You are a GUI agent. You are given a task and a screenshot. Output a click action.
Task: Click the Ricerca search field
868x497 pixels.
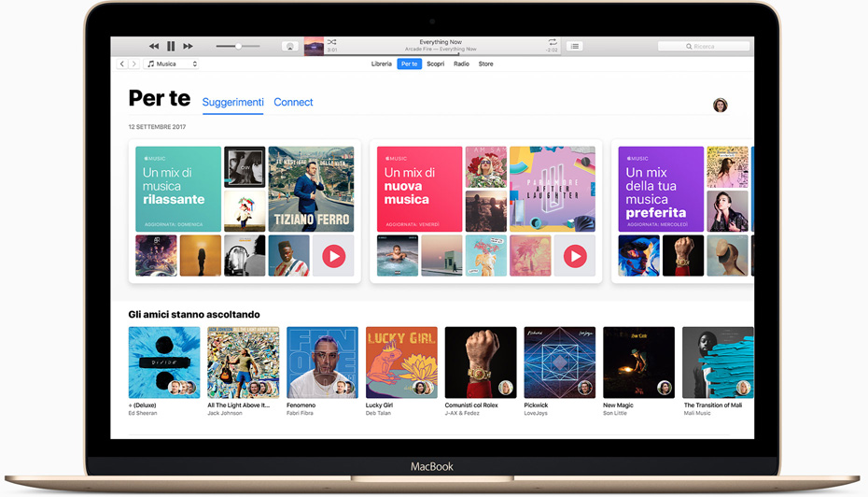(x=704, y=47)
